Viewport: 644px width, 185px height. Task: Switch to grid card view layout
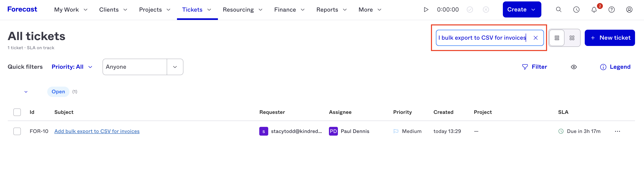pyautogui.click(x=572, y=38)
